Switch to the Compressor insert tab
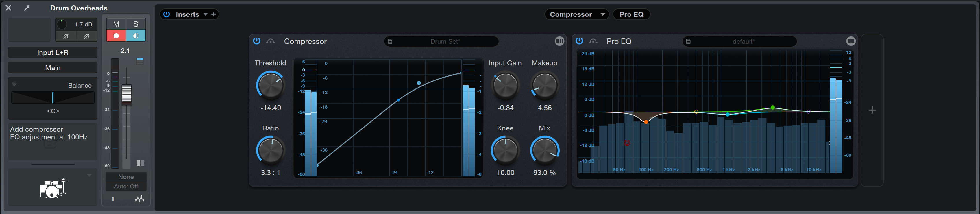980x214 pixels. tap(571, 14)
